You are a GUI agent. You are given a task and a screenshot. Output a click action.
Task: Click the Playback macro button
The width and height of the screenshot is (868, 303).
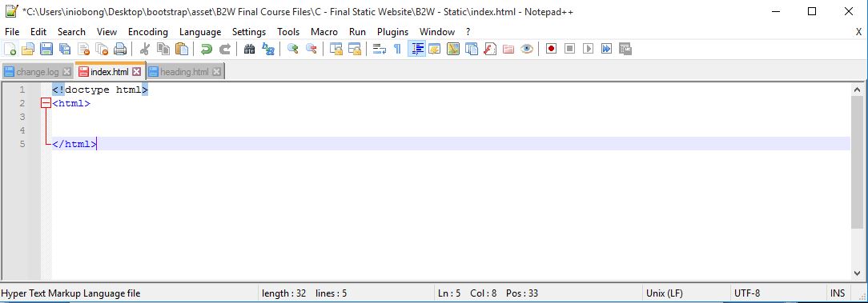588,50
